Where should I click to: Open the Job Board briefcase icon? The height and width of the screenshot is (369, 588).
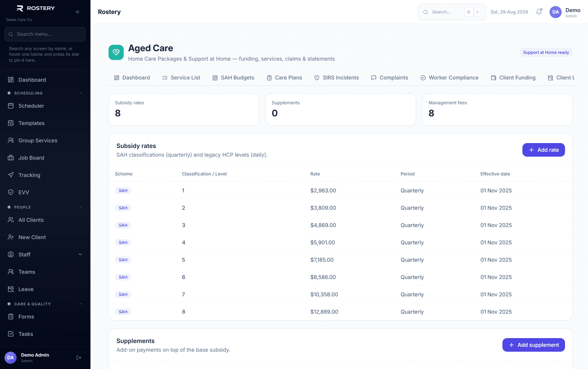pos(11,158)
